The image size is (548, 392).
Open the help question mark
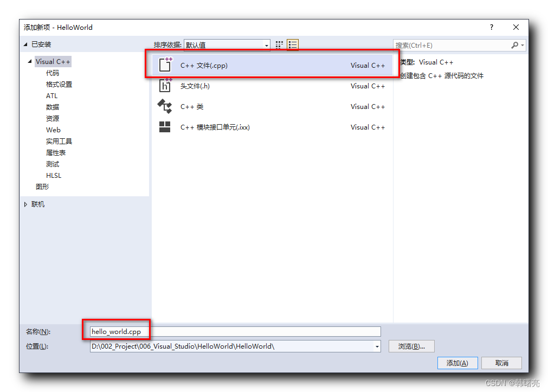coord(492,27)
